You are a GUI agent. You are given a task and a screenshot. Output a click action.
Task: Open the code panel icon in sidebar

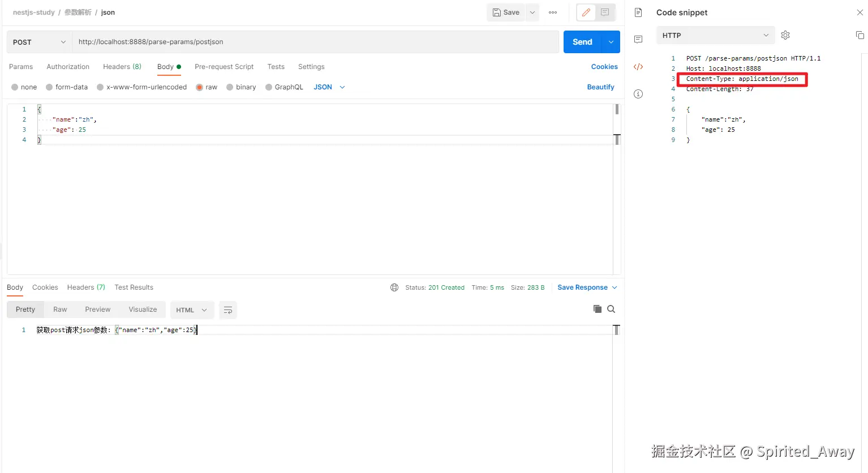point(638,67)
